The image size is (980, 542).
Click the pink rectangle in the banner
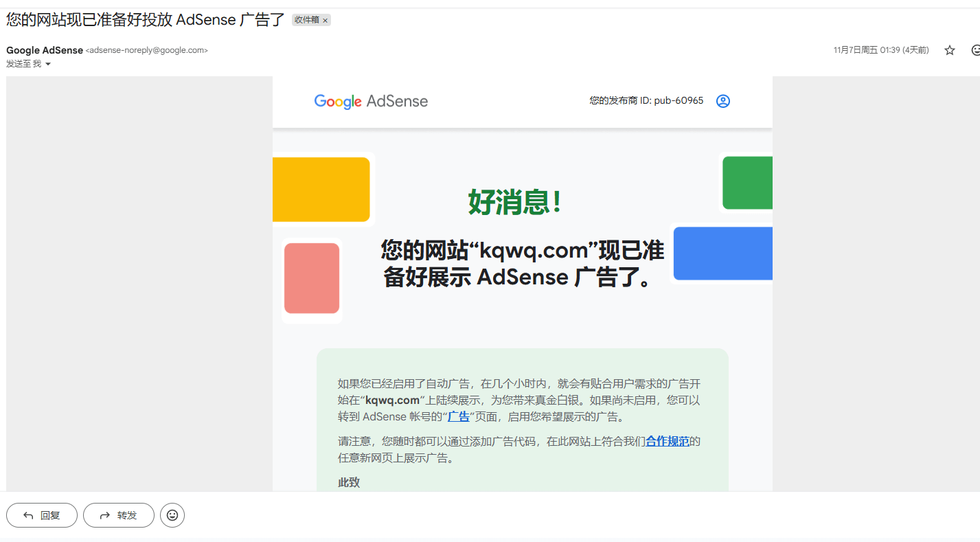(x=312, y=278)
